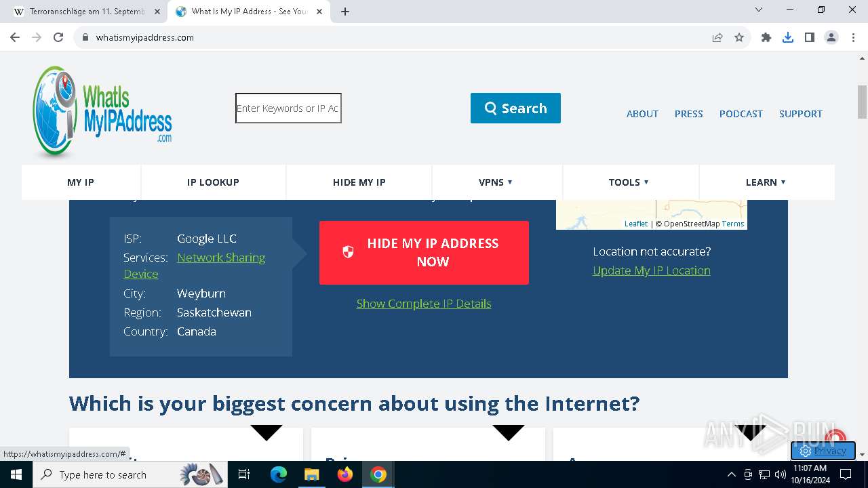Open the PODCAST link
Screen dimensions: 868x488
[x=741, y=114]
